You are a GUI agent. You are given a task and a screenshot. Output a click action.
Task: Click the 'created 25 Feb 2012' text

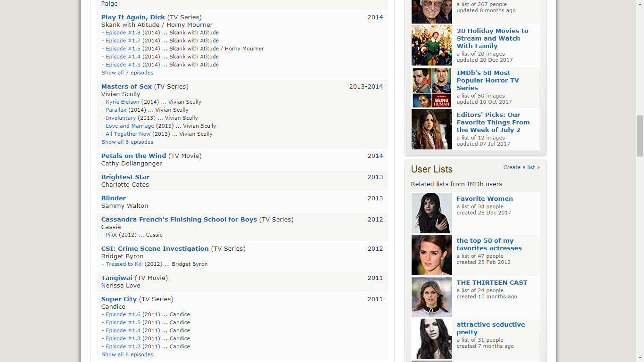coord(483,262)
